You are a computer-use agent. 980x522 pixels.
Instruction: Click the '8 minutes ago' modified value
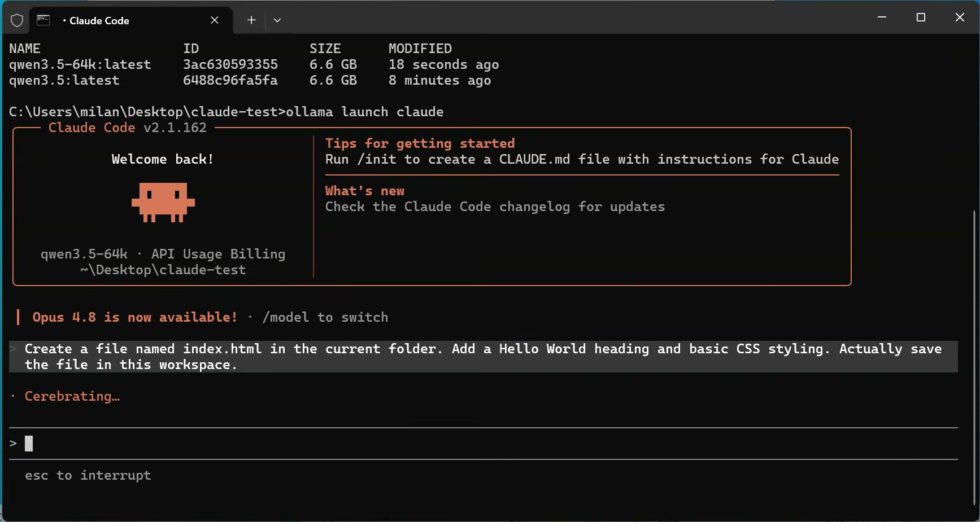click(x=440, y=80)
